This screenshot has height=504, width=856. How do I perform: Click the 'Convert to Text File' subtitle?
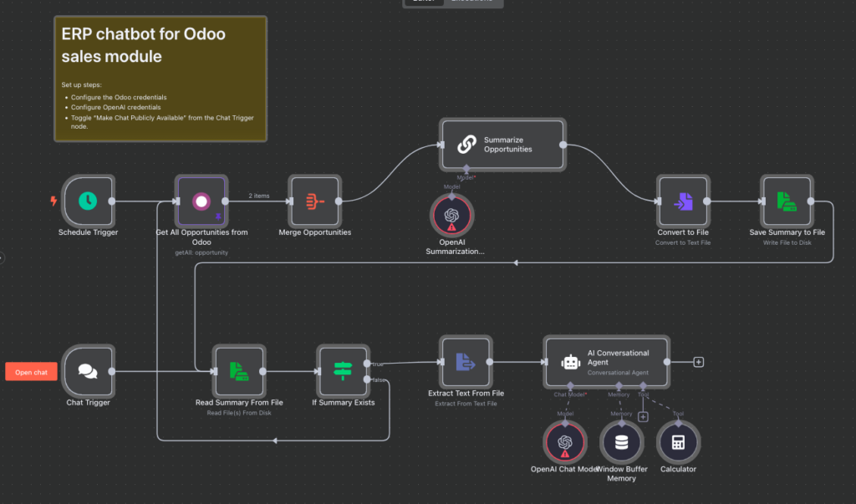pyautogui.click(x=683, y=242)
